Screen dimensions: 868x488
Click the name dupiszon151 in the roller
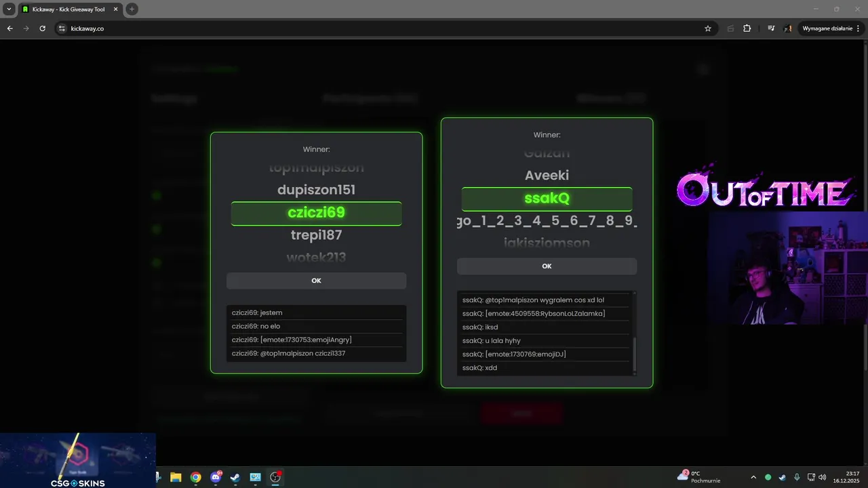click(x=316, y=190)
